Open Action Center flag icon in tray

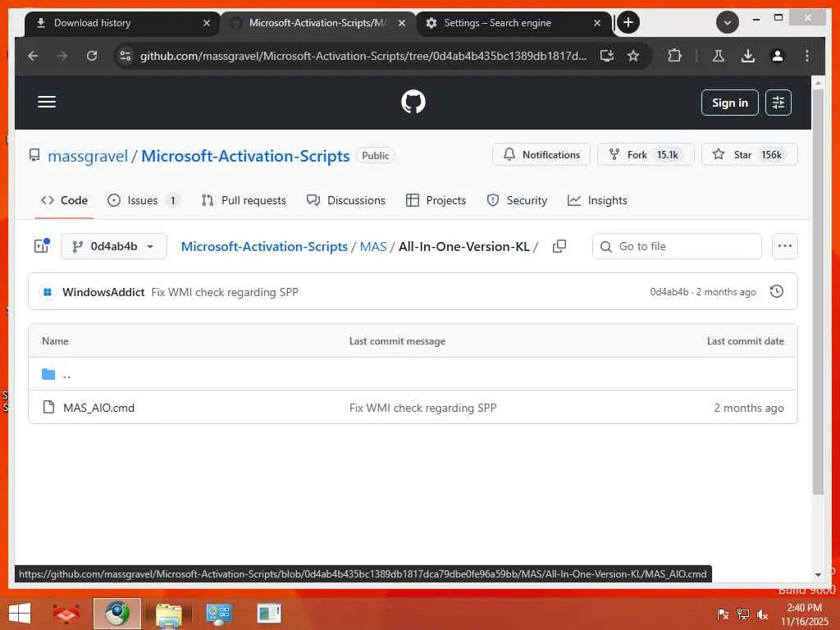pos(723,614)
